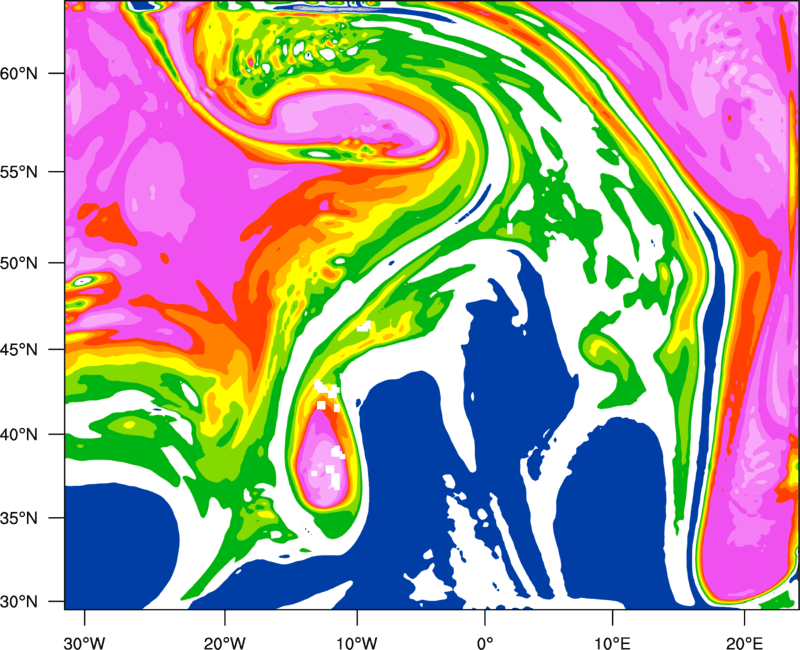
Task: Click the 10°W longitude axis label
Action: coord(356,643)
